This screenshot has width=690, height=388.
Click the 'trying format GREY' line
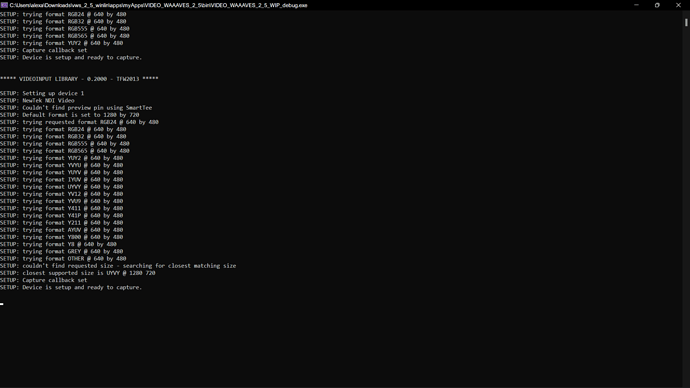[62, 252]
